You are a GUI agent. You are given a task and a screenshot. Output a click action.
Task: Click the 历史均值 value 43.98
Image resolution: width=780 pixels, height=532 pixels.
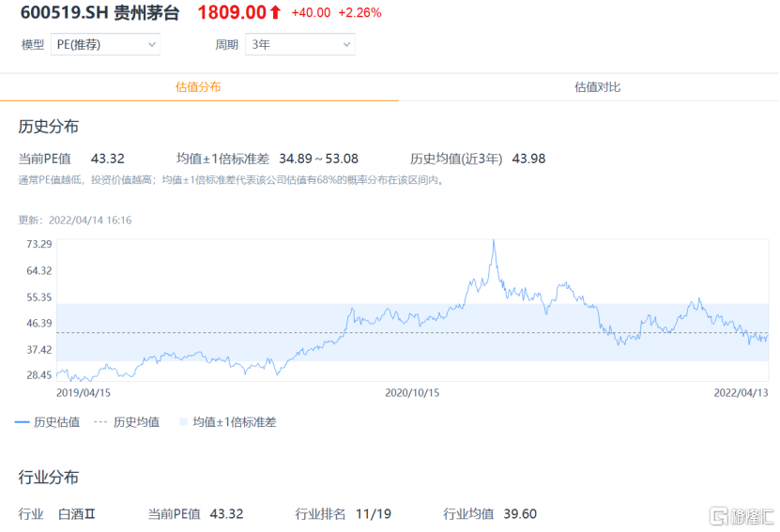point(528,159)
